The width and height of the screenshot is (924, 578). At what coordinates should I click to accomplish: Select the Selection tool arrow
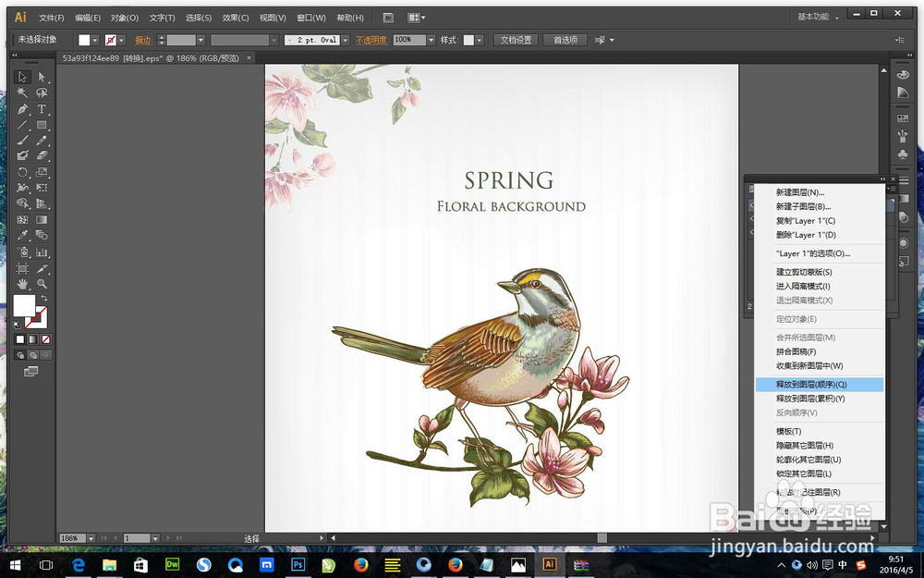tap(22, 77)
